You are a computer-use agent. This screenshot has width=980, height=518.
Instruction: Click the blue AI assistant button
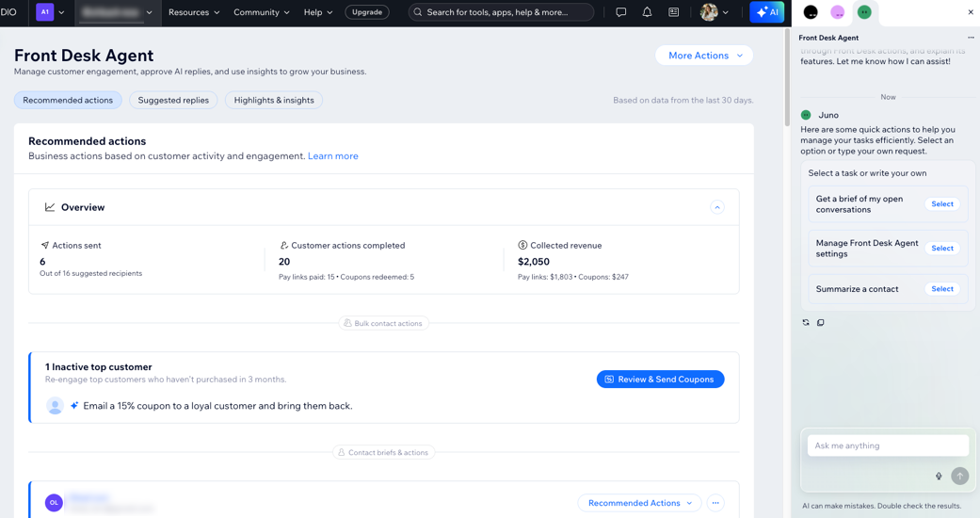tap(767, 12)
